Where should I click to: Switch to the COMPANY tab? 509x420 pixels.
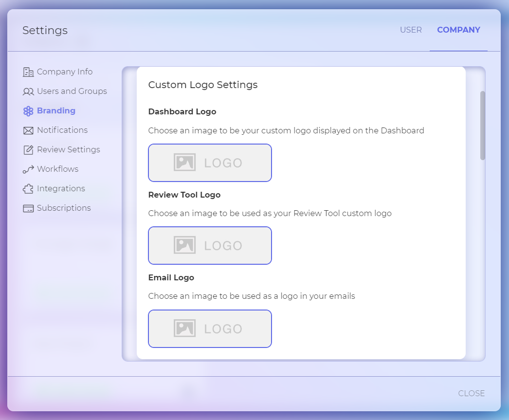pyautogui.click(x=458, y=30)
